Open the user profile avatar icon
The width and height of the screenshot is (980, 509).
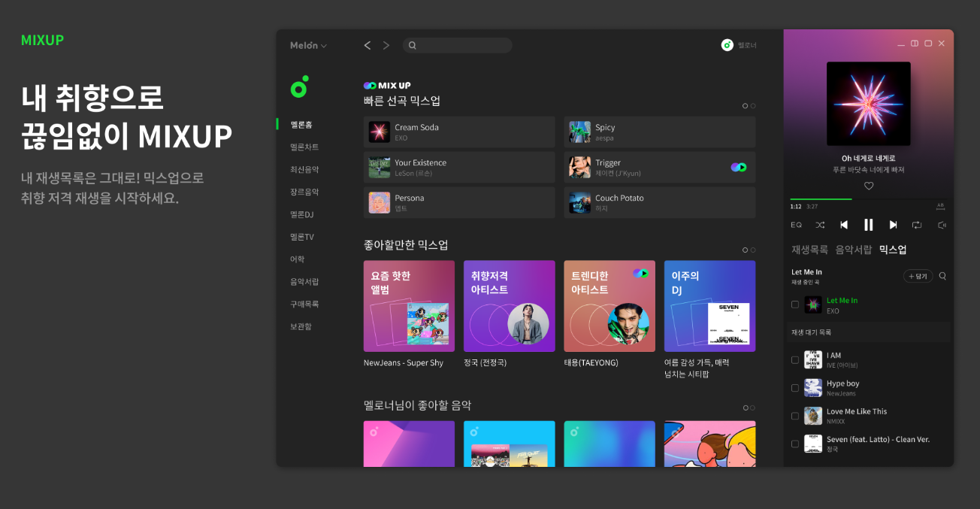727,45
